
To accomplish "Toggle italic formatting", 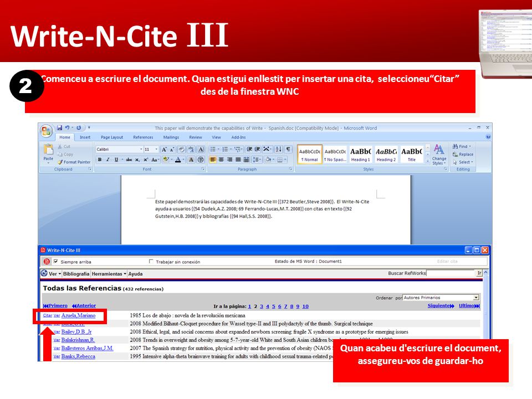I will 108,160.
